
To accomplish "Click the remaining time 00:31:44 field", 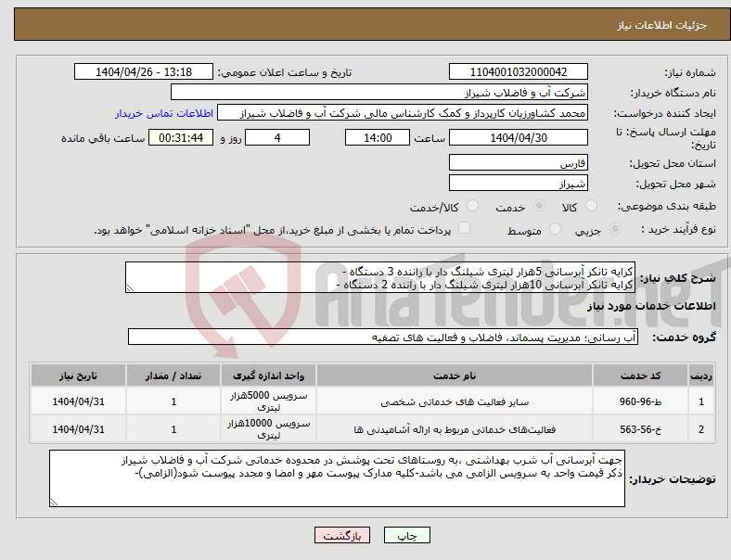I will coord(181,137).
